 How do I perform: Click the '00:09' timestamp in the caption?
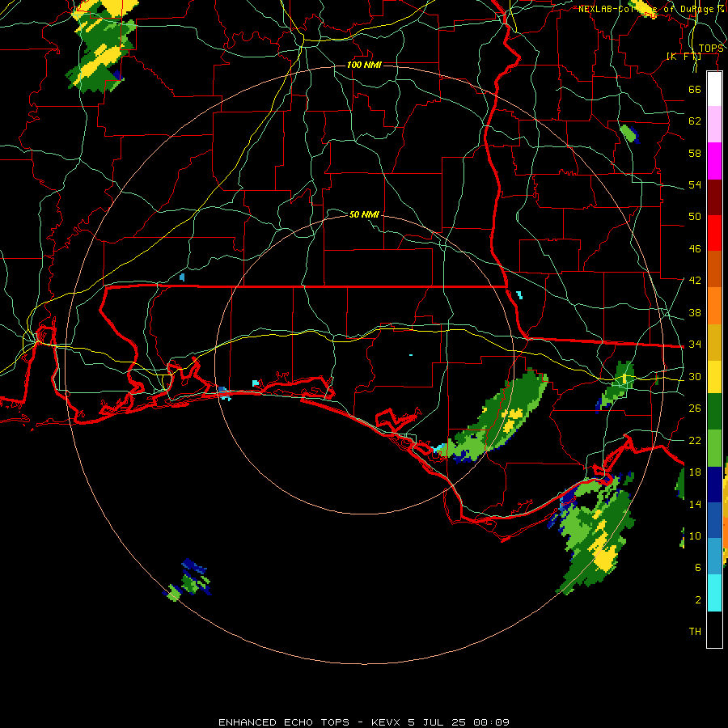pyautogui.click(x=492, y=722)
